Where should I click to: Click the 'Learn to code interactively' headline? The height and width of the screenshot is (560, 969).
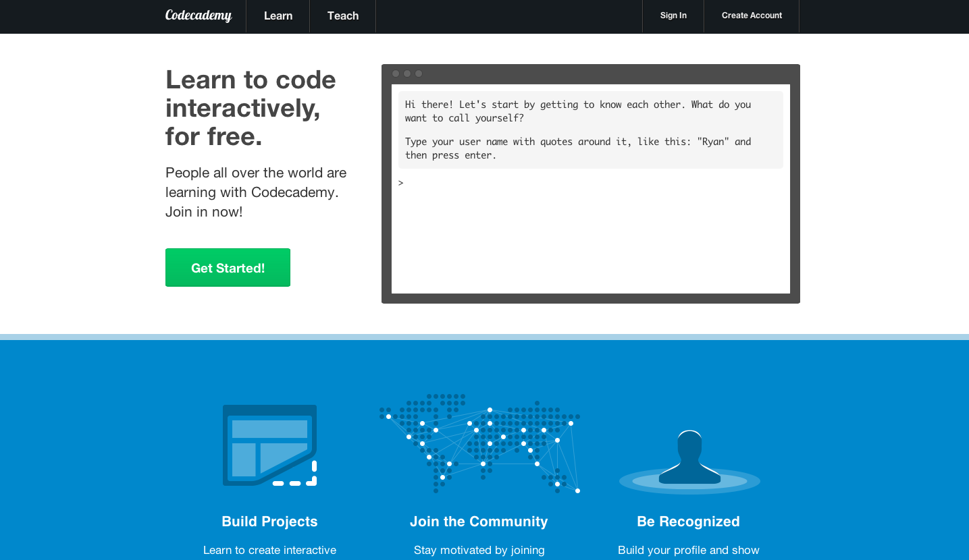(251, 108)
